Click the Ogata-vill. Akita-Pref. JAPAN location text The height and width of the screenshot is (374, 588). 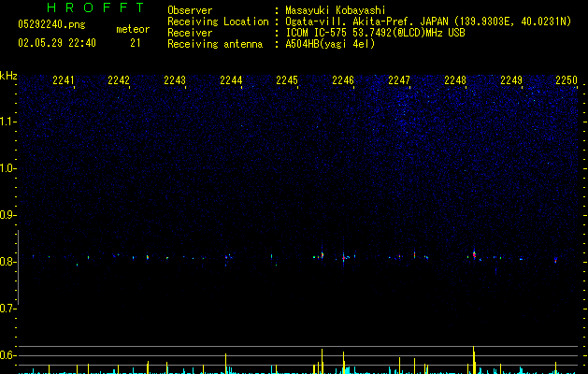point(428,22)
